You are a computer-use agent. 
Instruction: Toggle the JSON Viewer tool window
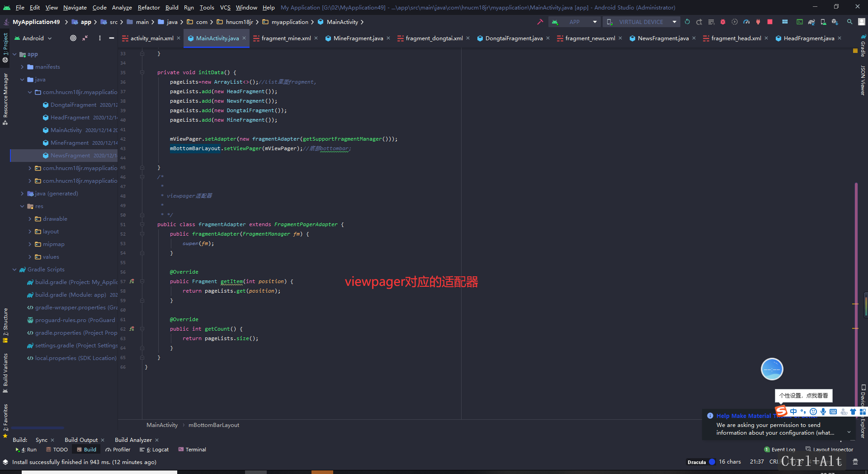[x=863, y=80]
